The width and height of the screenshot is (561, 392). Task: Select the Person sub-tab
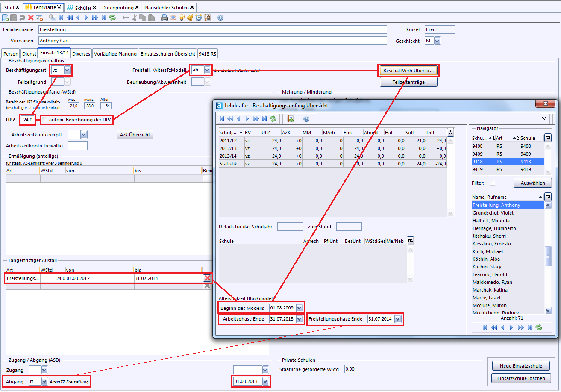[11, 53]
